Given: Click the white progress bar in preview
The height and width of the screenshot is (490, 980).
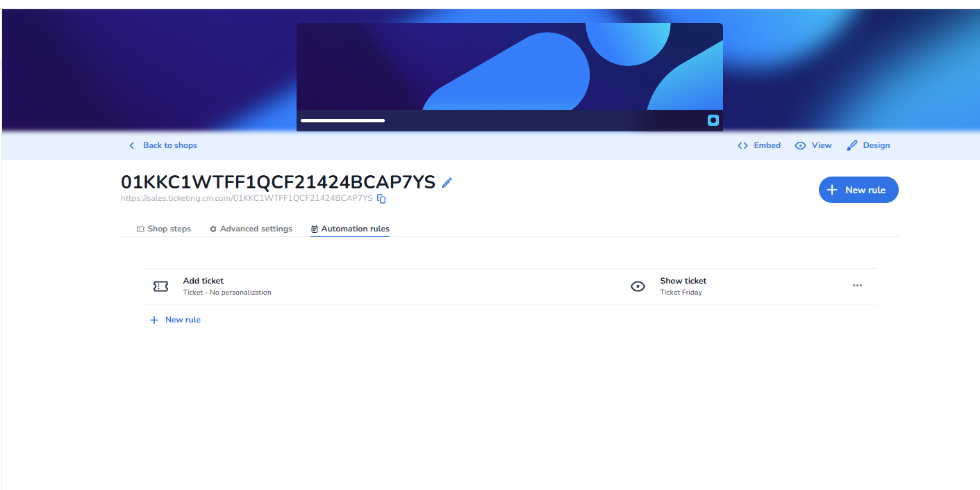Looking at the screenshot, I should (342, 120).
